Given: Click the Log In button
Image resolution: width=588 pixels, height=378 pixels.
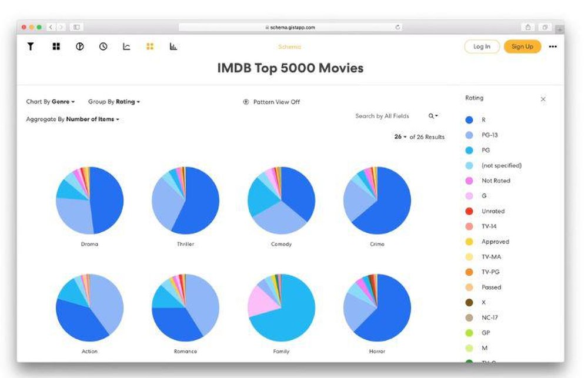Looking at the screenshot, I should tap(482, 46).
